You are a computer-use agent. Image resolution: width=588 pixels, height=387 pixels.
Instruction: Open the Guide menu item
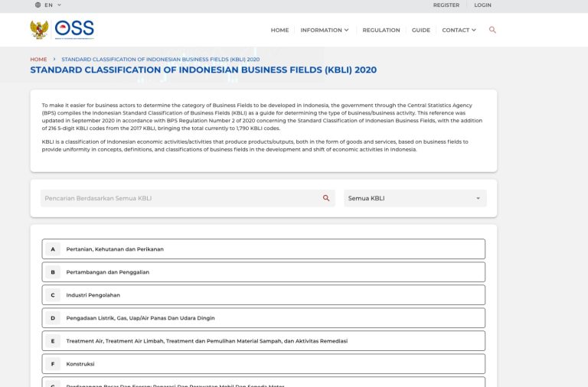tap(420, 30)
